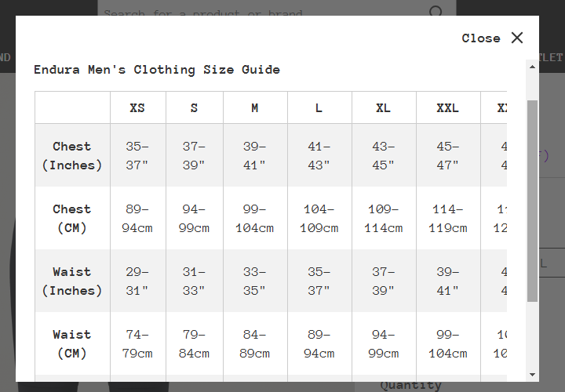Image resolution: width=565 pixels, height=392 pixels.
Task: Click the vertical scrollbar thumb
Action: point(532,201)
